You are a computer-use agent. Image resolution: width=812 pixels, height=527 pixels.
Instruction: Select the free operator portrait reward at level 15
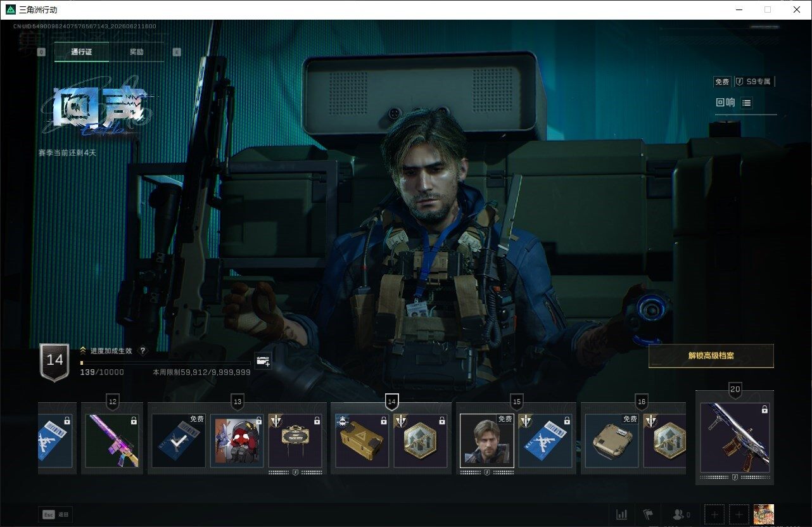[487, 440]
